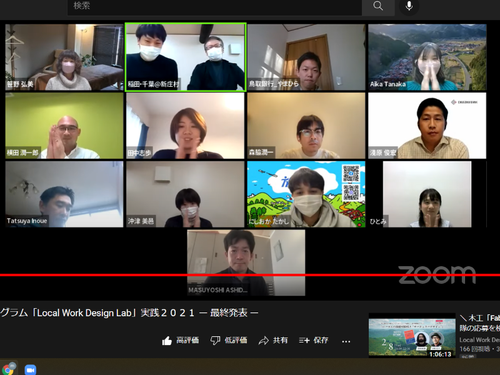Viewport: 500px width, 375px height.
Task: Open the three-dot more actions menu
Action: [x=346, y=341]
